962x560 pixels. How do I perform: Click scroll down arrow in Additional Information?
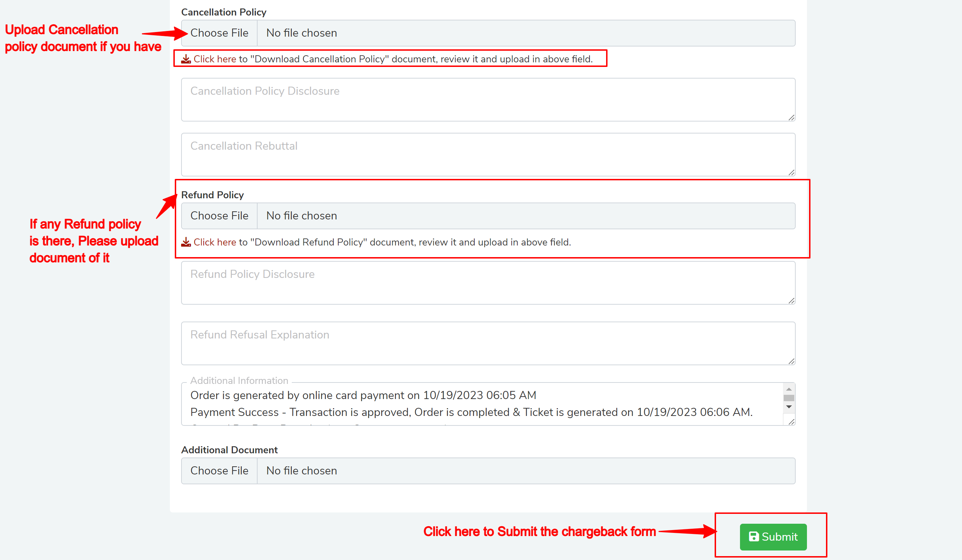point(789,407)
